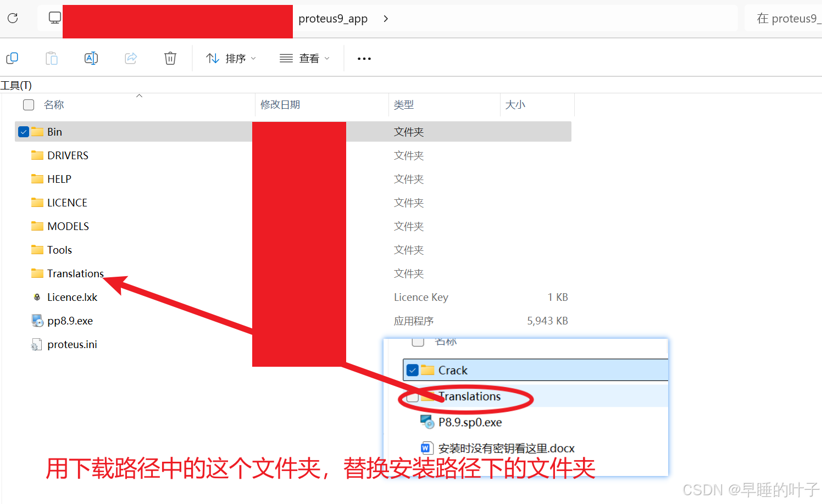This screenshot has width=822, height=504.
Task: Select the LICENCE folder icon
Action: coord(37,203)
